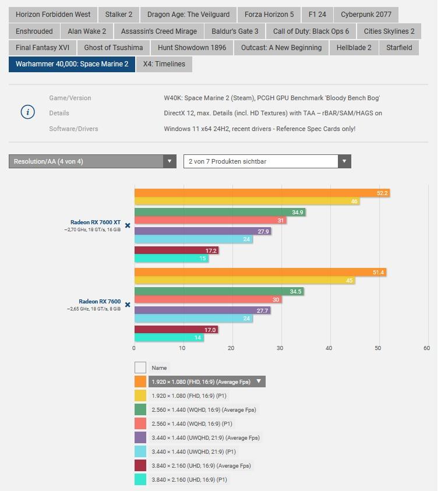Screen dimensions: 448x491
Task: Click the yellow 1.920 × 1.080 P1 swatch
Action: coord(140,395)
